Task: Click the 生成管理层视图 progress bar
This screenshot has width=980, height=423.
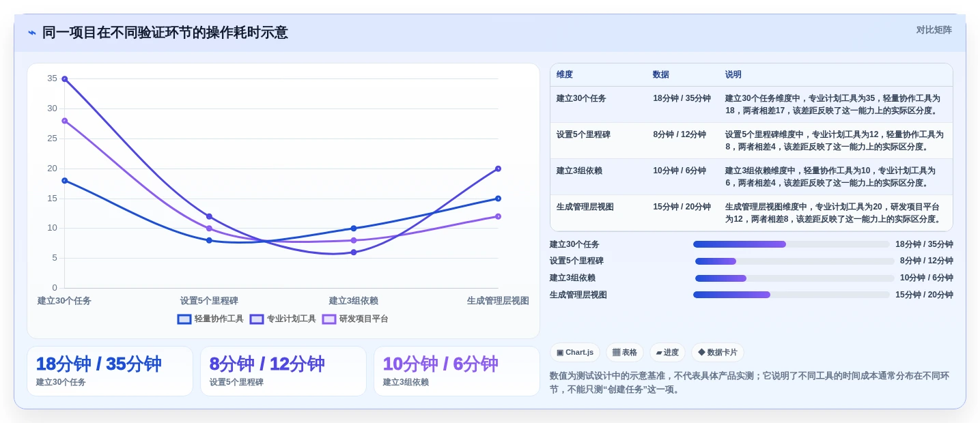Action: pos(791,295)
